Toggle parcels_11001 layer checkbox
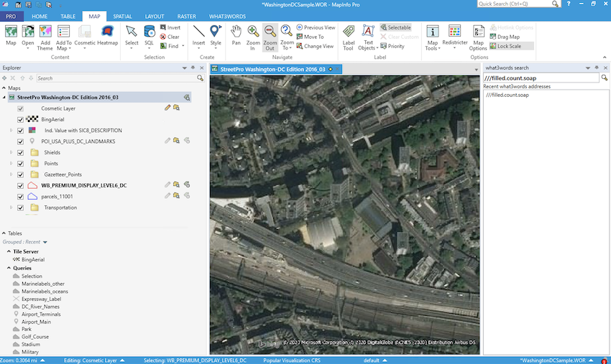 20,197
